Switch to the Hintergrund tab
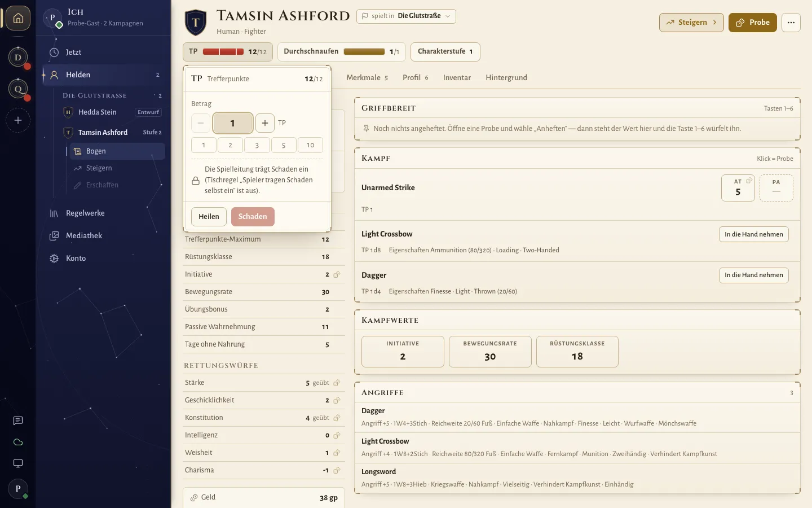Viewport: 812px width, 508px height. click(x=506, y=77)
